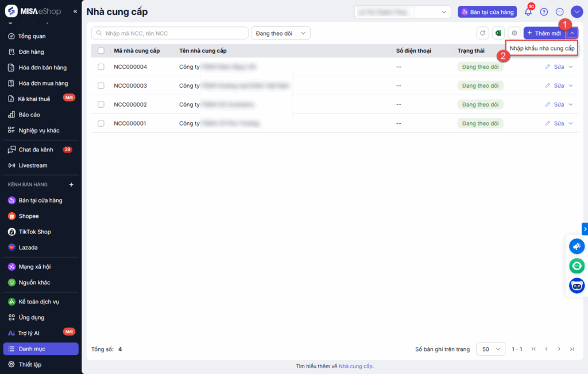
Task: Click the Kế toán dịch vụ icon
Action: coord(11,302)
